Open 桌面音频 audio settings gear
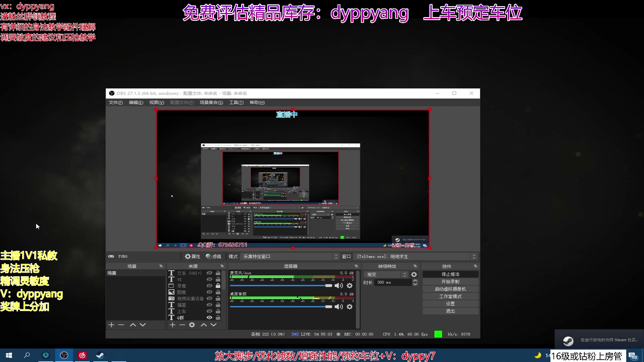 (x=350, y=307)
